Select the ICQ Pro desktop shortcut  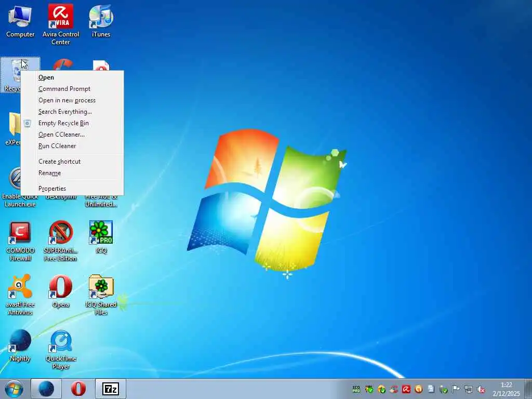coord(101,237)
